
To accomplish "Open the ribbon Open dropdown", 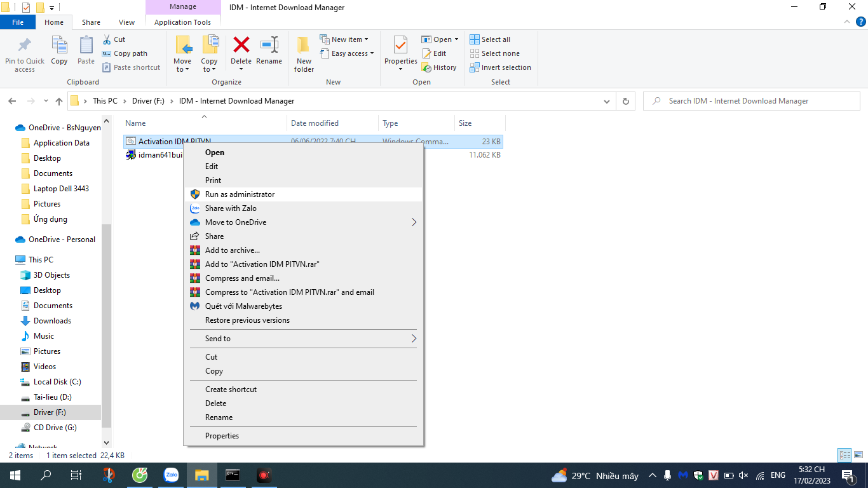I will [x=440, y=39].
